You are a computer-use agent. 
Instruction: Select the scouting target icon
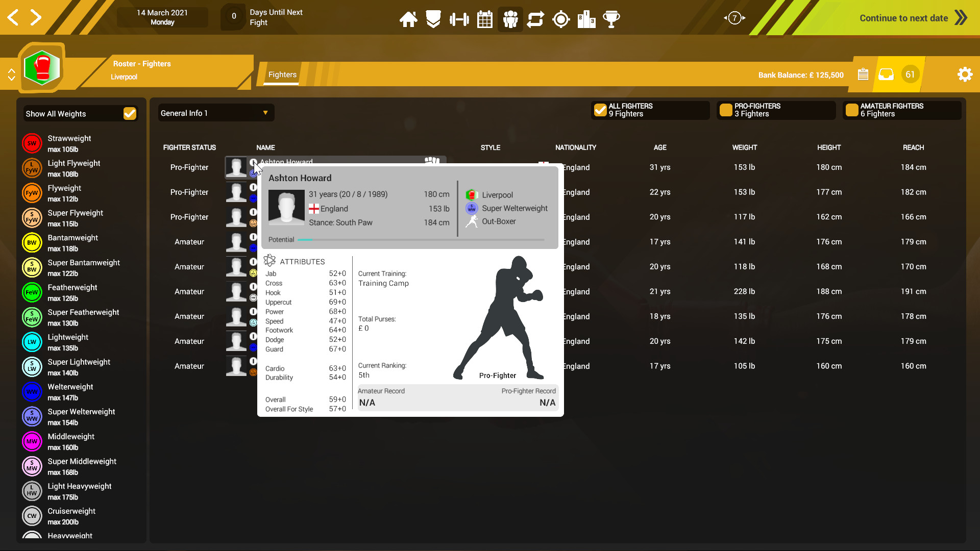click(x=561, y=19)
